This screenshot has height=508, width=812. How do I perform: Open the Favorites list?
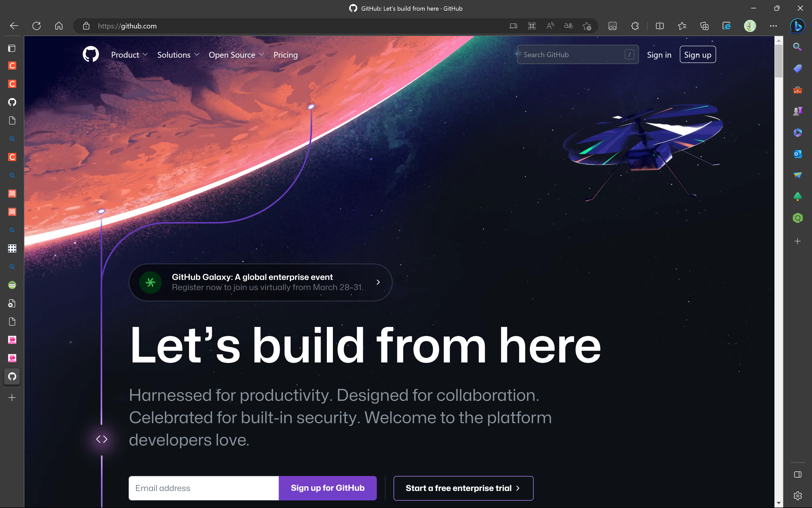click(x=682, y=26)
